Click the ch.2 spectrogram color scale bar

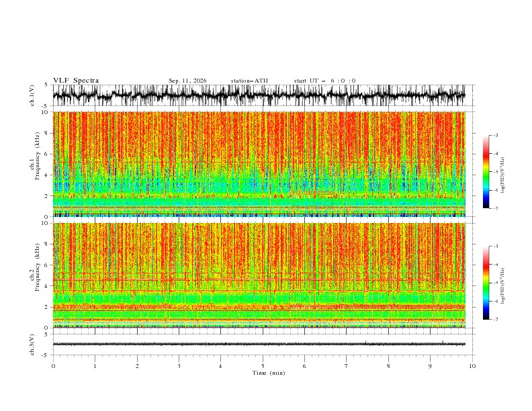[x=486, y=283]
